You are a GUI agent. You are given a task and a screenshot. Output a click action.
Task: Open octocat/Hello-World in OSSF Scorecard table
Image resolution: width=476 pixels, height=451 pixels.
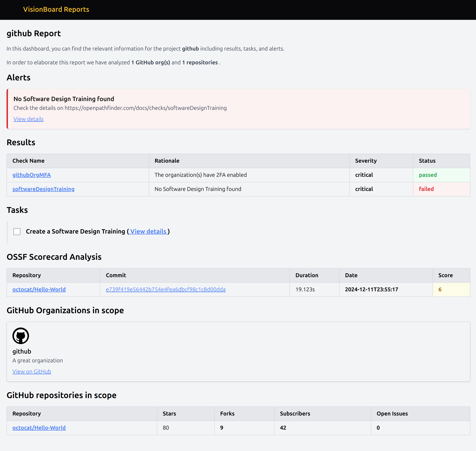39,289
